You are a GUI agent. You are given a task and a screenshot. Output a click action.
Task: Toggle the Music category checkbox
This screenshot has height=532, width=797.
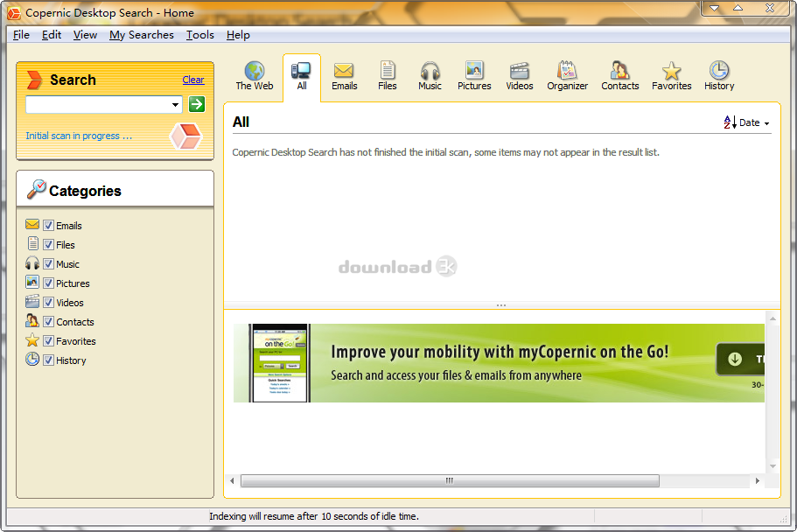pyautogui.click(x=49, y=264)
